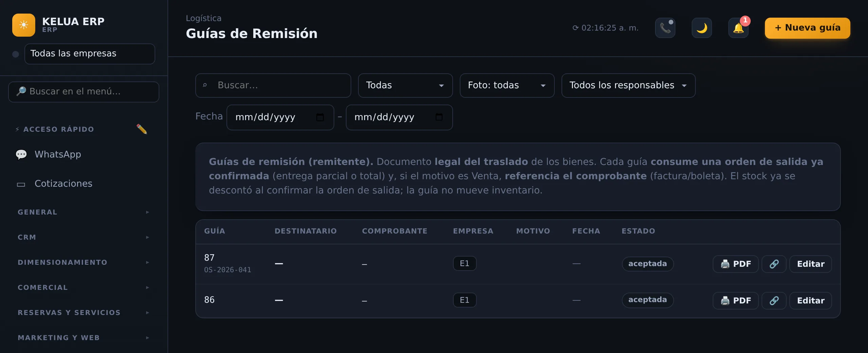The width and height of the screenshot is (868, 353).
Task: Click the start date mm/dd/yyyy text
Action: (265, 117)
